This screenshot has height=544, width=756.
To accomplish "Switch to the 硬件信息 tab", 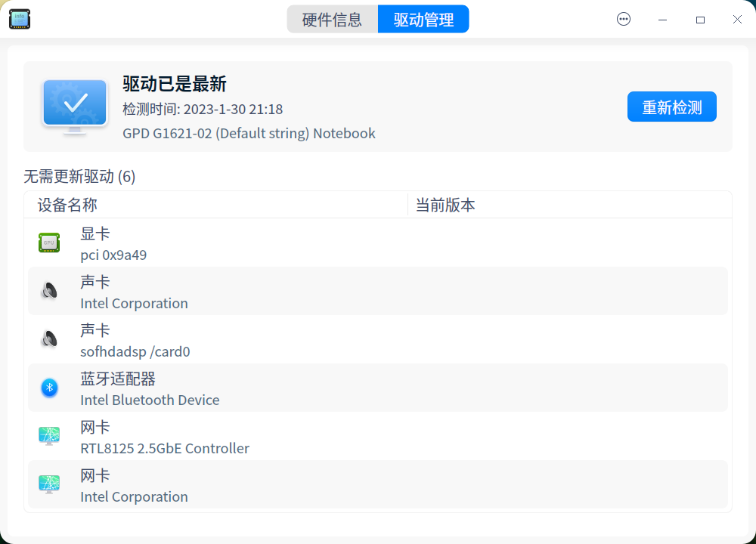I will (333, 19).
